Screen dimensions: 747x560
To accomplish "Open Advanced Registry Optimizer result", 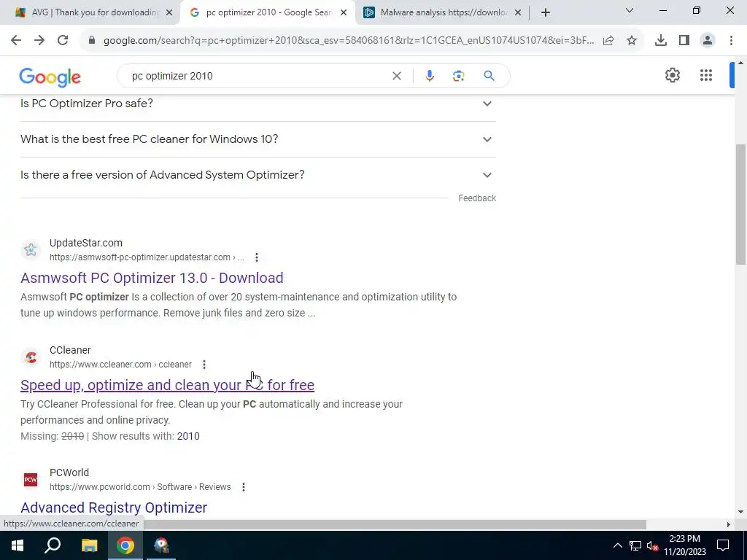I will [x=114, y=507].
